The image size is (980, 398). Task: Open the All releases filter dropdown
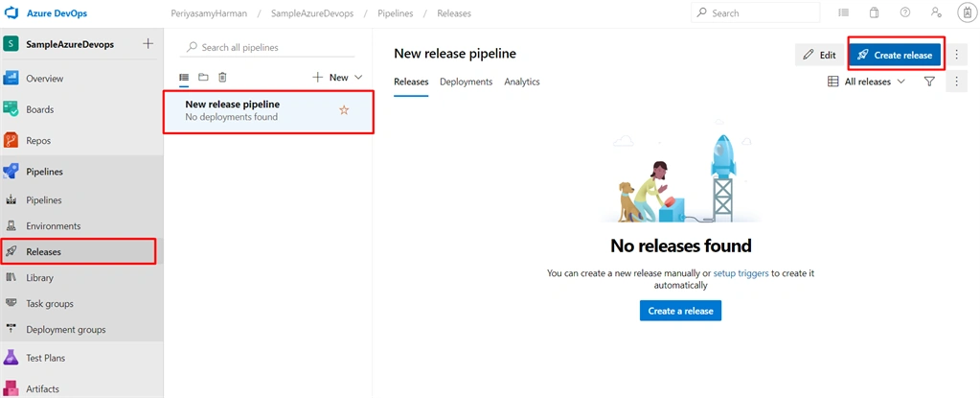click(866, 82)
